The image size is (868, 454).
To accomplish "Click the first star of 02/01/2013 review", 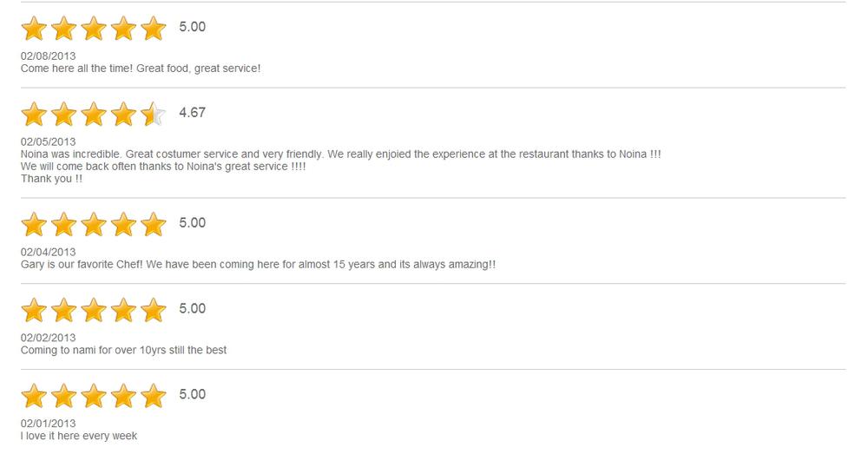I will (x=34, y=396).
